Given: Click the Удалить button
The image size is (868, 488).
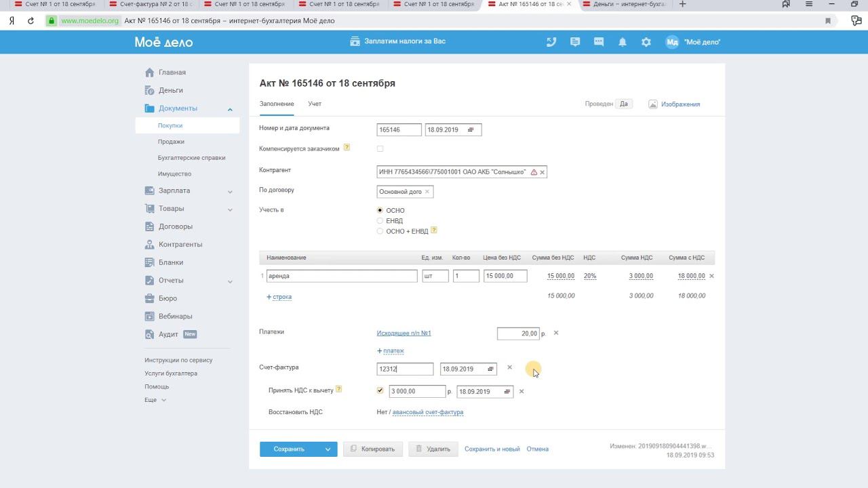Looking at the screenshot, I should [433, 449].
